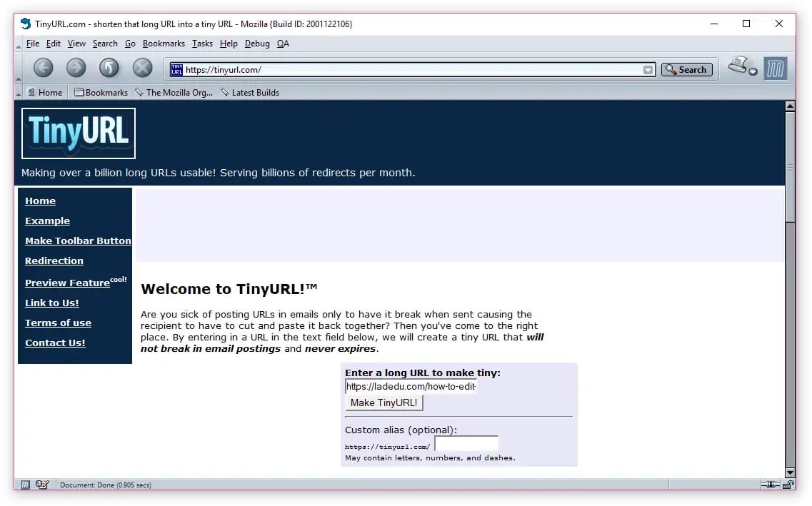Image resolution: width=812 pixels, height=506 pixels.
Task: Open the Help menu
Action: pyautogui.click(x=229, y=44)
